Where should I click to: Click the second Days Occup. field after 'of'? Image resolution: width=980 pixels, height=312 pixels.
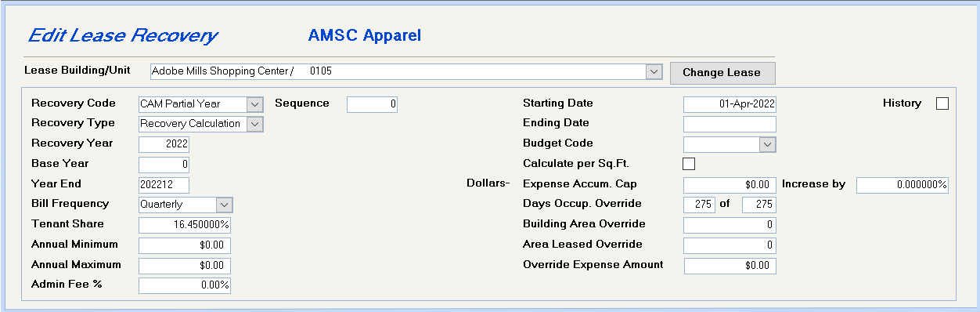click(x=758, y=205)
